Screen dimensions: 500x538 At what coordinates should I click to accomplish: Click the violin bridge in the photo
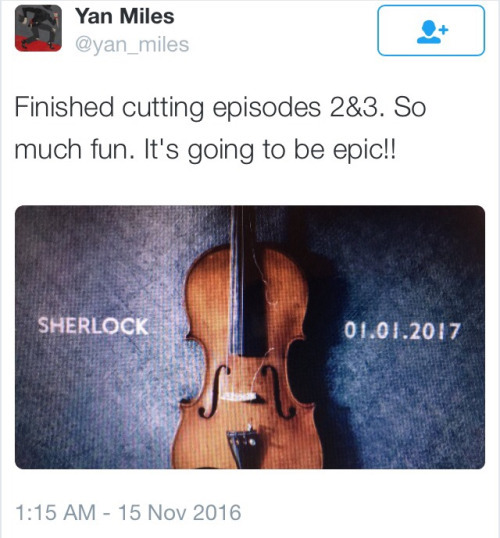coord(240,396)
